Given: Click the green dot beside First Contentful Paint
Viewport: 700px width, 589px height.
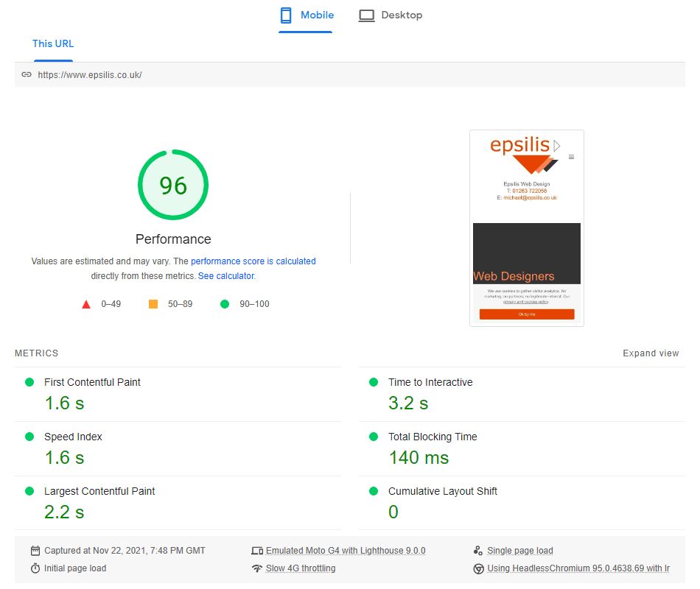Looking at the screenshot, I should pyautogui.click(x=29, y=382).
